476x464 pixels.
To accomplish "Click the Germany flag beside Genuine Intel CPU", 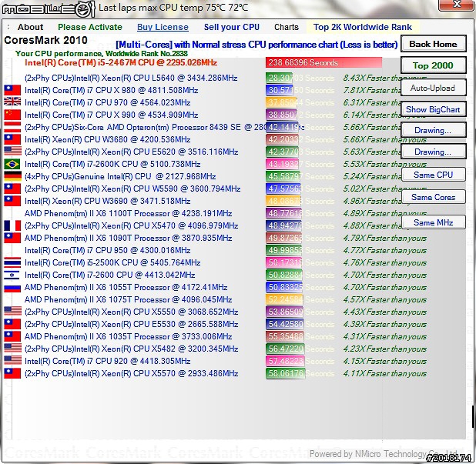I will (12, 176).
